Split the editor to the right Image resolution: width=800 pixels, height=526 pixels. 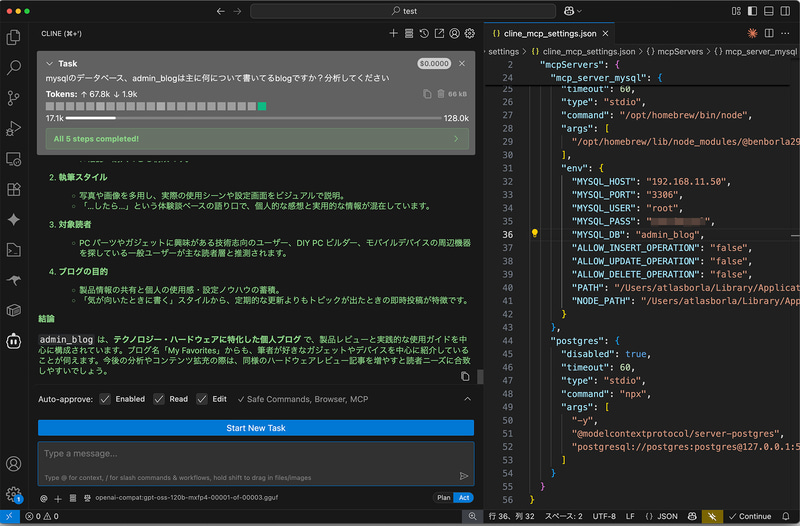(x=769, y=33)
